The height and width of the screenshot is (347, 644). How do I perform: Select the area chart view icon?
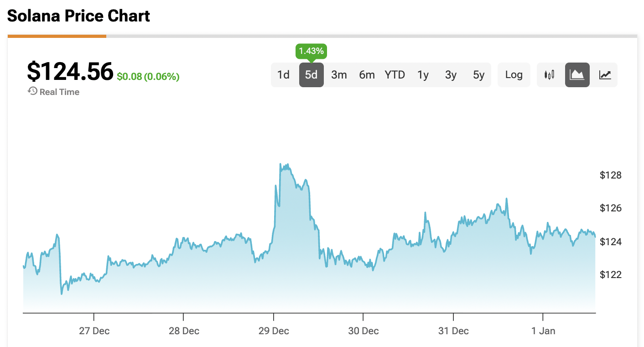pyautogui.click(x=577, y=75)
